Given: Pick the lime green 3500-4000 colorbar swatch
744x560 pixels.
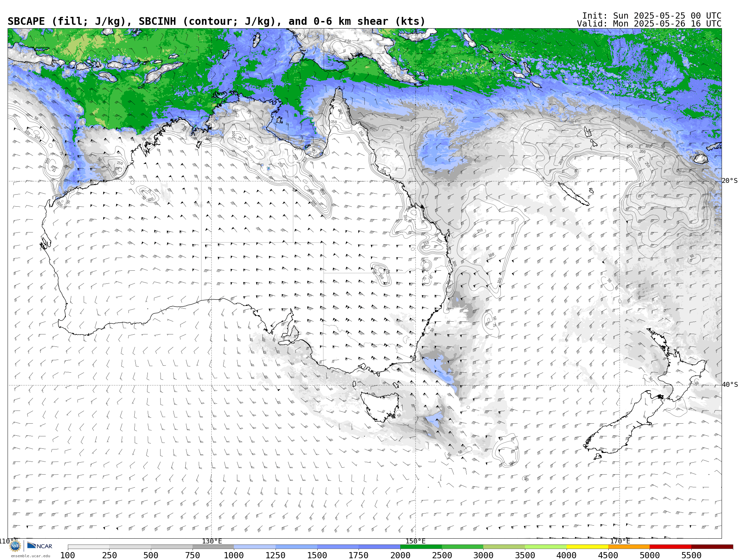Looking at the screenshot, I should 546,547.
